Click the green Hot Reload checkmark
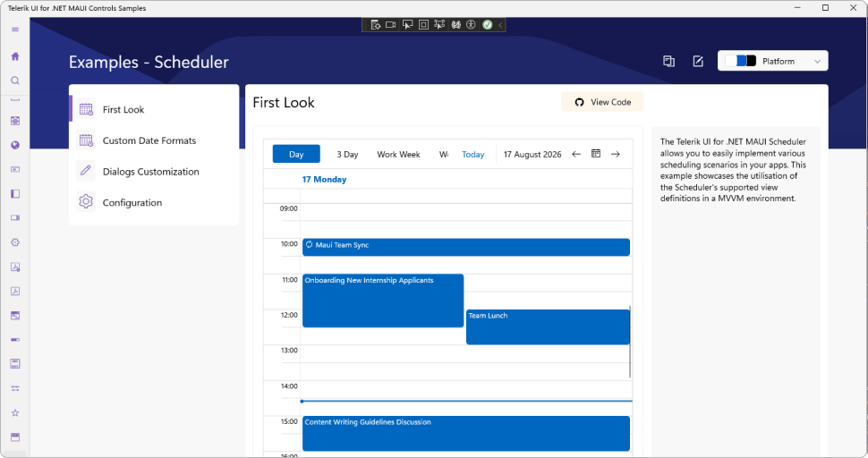Screen dimensions: 868x458 (x=487, y=24)
